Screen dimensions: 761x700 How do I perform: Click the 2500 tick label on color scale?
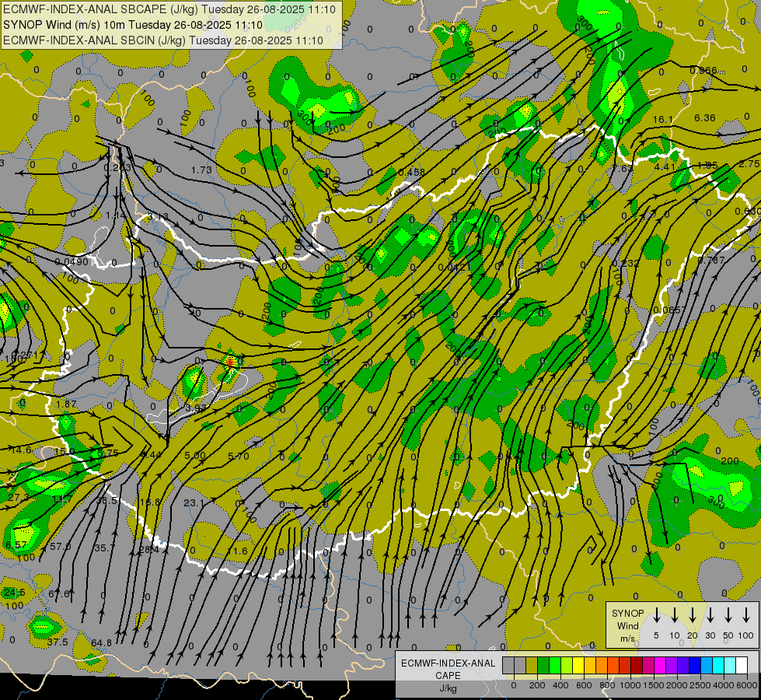(x=700, y=685)
